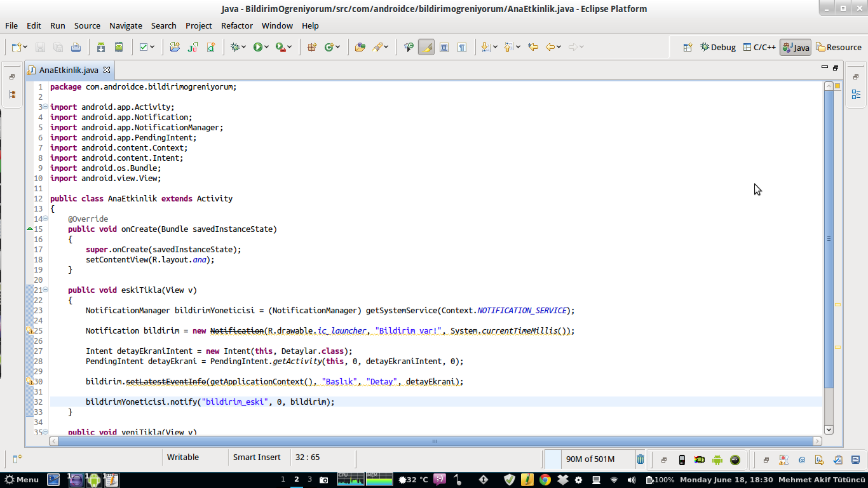The width and height of the screenshot is (868, 488).
Task: Click the deprecation warning marker on line 30
Action: pyautogui.click(x=29, y=381)
